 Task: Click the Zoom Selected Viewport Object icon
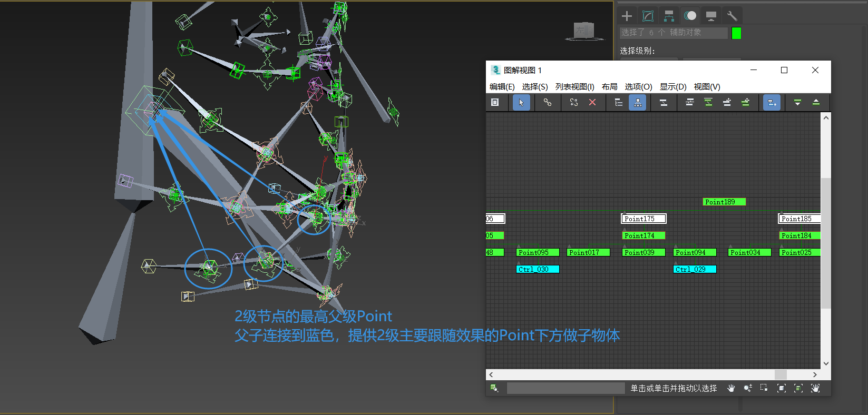point(494,388)
